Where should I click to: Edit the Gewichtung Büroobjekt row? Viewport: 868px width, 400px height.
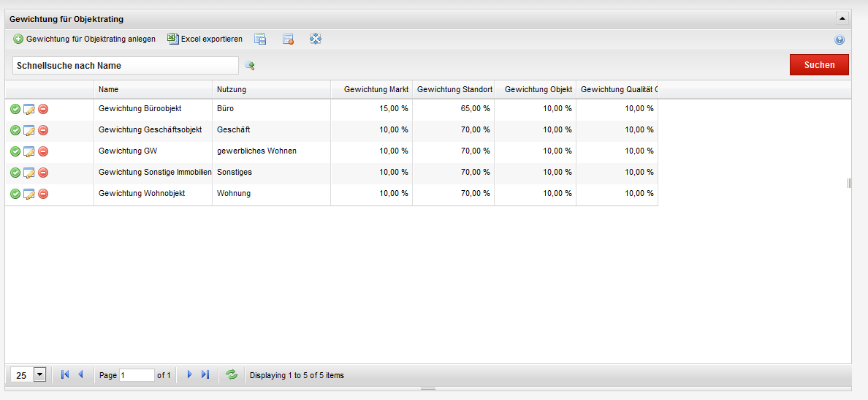(29, 109)
